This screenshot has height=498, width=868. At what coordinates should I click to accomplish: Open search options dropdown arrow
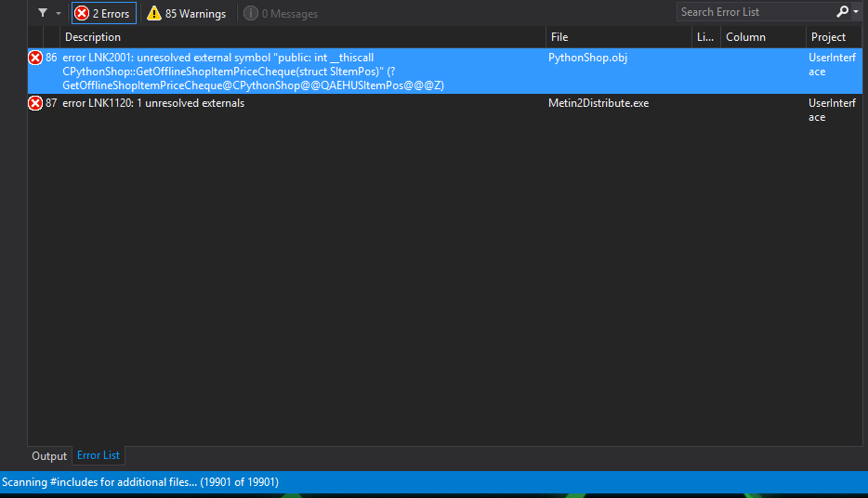click(855, 12)
